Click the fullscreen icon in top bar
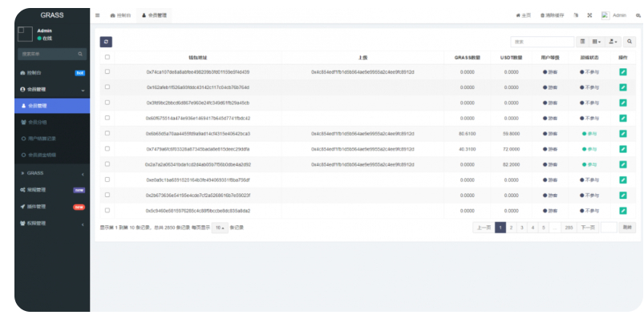The width and height of the screenshot is (644, 315). [589, 15]
